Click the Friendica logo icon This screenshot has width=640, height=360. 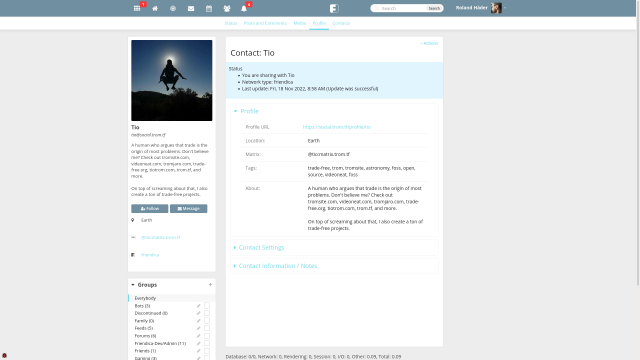tap(334, 8)
